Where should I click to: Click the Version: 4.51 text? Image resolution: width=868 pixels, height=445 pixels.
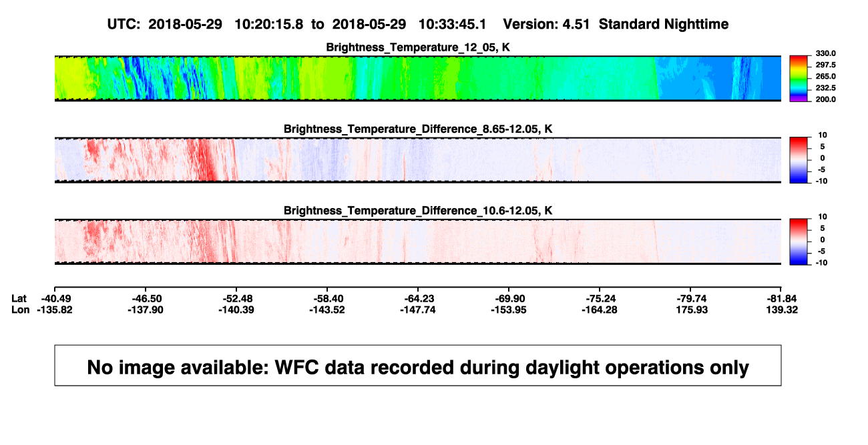[548, 24]
